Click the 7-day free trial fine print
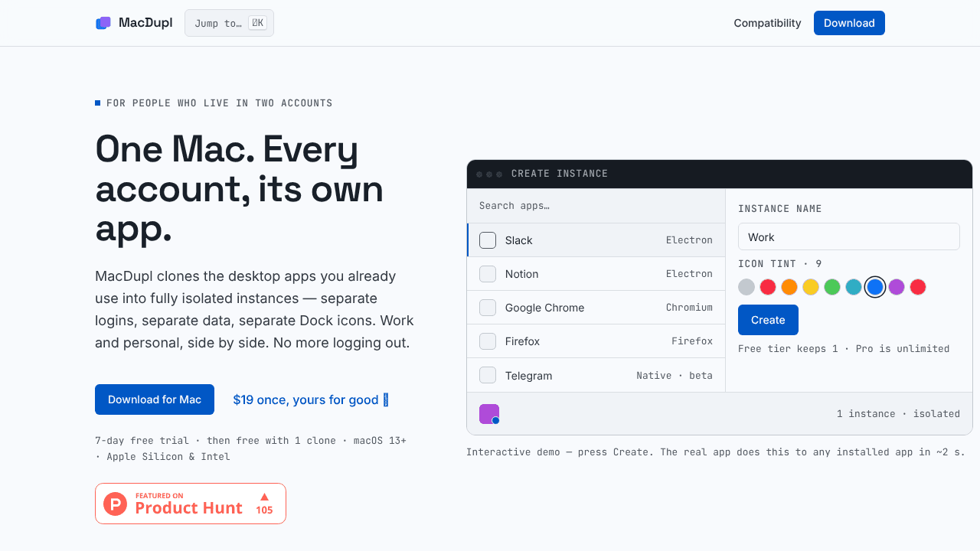 click(x=250, y=448)
